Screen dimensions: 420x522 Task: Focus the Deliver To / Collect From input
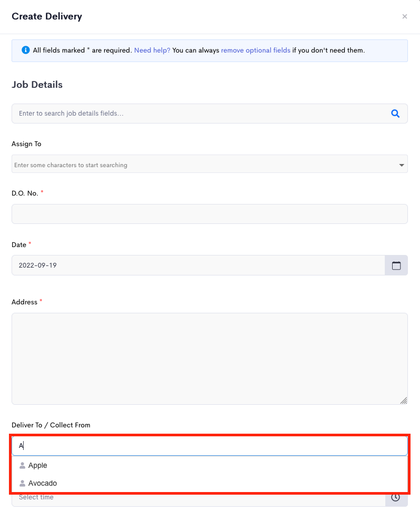coord(210,446)
